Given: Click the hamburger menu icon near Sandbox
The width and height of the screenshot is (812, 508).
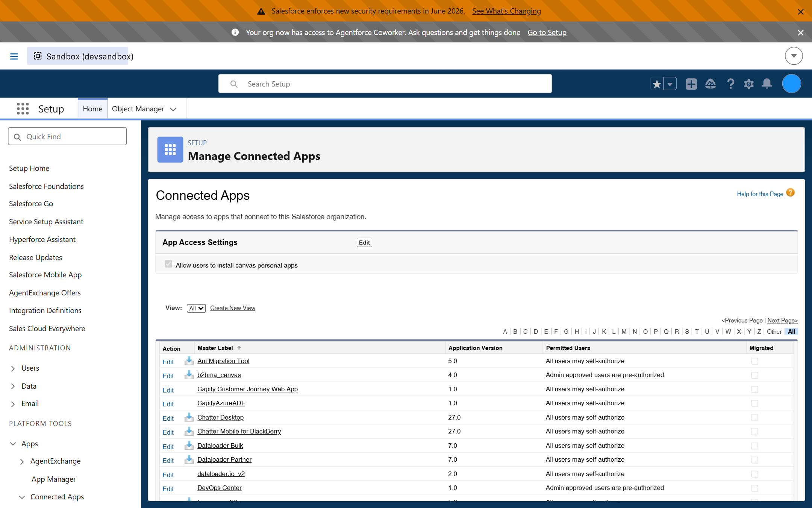Looking at the screenshot, I should tap(14, 56).
